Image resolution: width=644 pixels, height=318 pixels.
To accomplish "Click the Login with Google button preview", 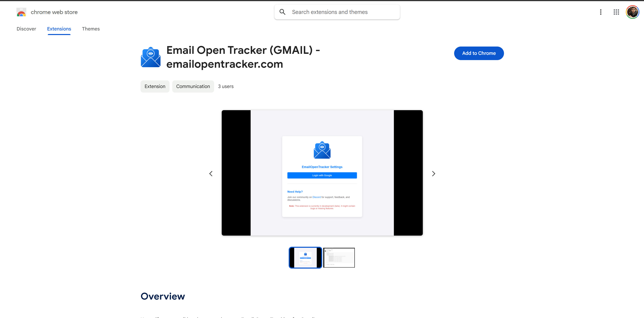I will pyautogui.click(x=322, y=175).
